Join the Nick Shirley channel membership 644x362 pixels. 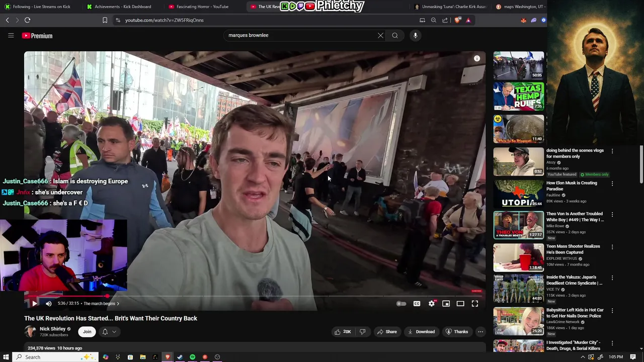[87, 332]
